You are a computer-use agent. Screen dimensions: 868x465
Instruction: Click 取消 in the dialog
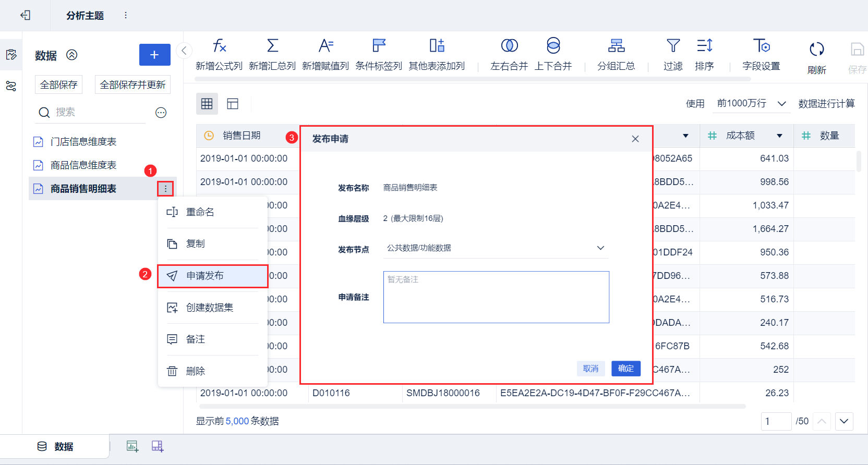click(x=591, y=369)
